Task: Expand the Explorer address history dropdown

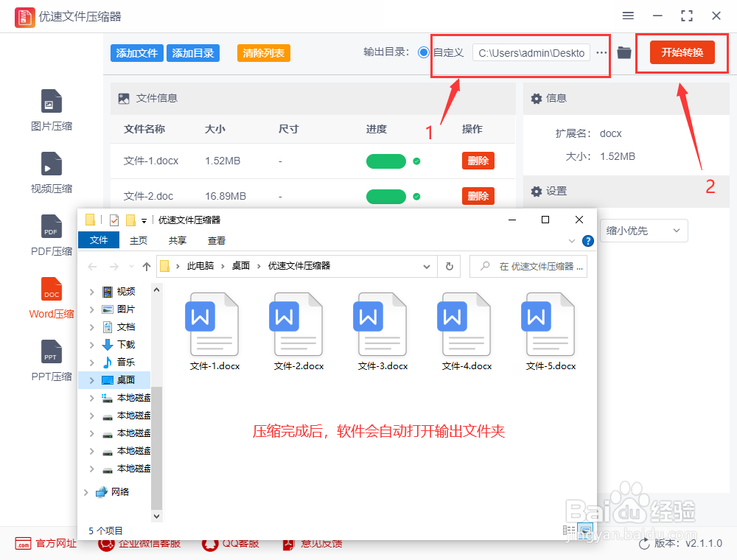Action: point(426,267)
